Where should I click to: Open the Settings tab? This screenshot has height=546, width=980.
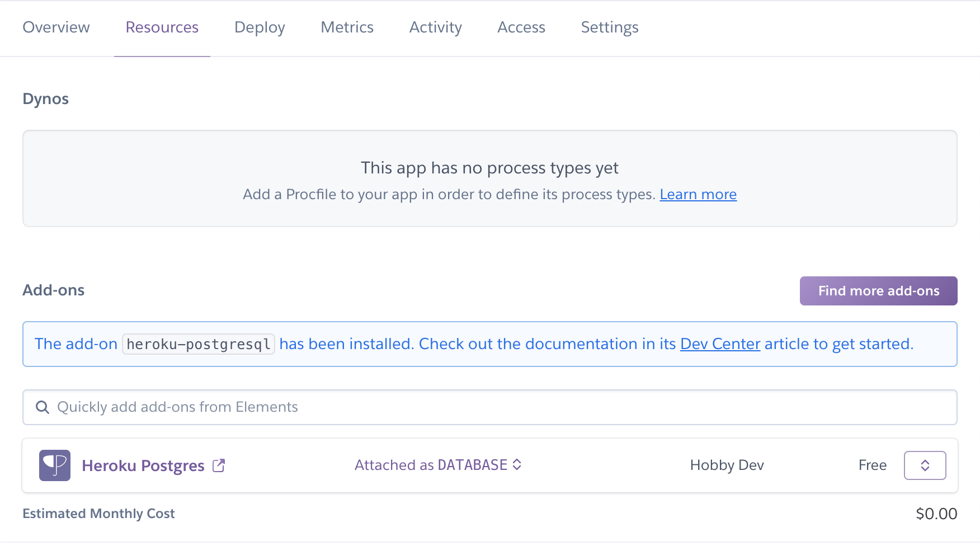pos(610,27)
